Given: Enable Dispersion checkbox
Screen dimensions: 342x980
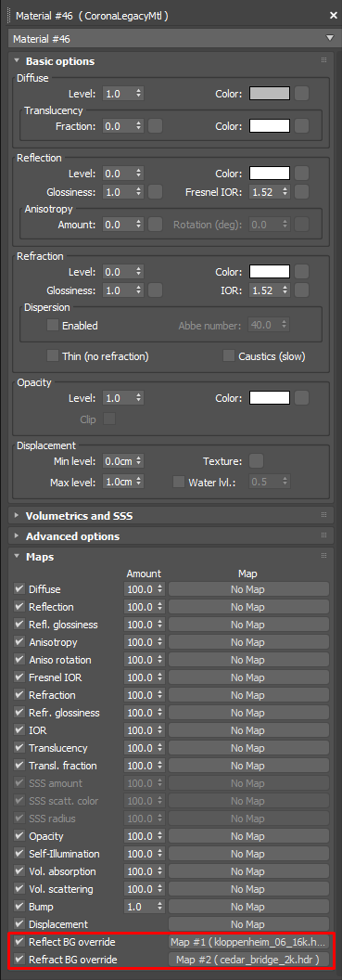Looking at the screenshot, I should tap(53, 325).
